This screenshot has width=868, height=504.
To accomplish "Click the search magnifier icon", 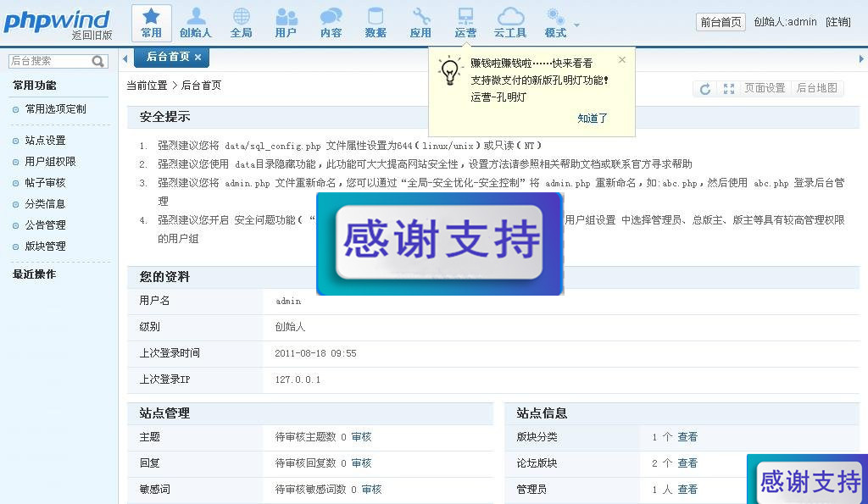I will click(x=98, y=61).
